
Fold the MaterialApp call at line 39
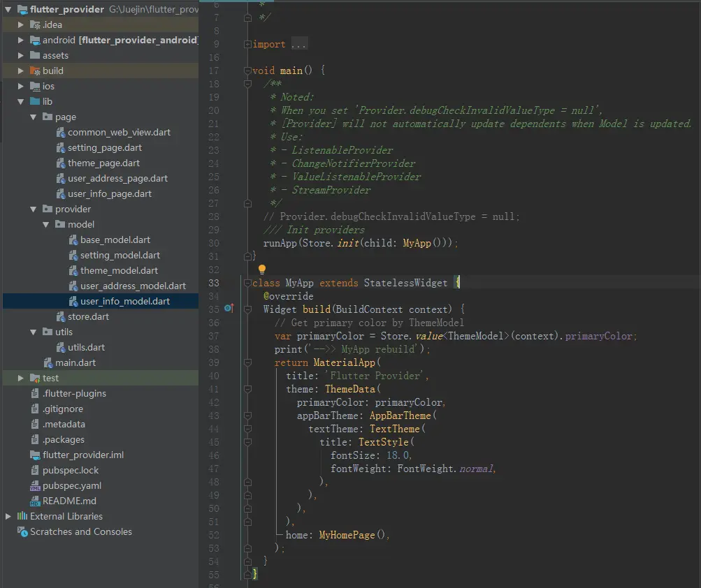[x=247, y=362]
